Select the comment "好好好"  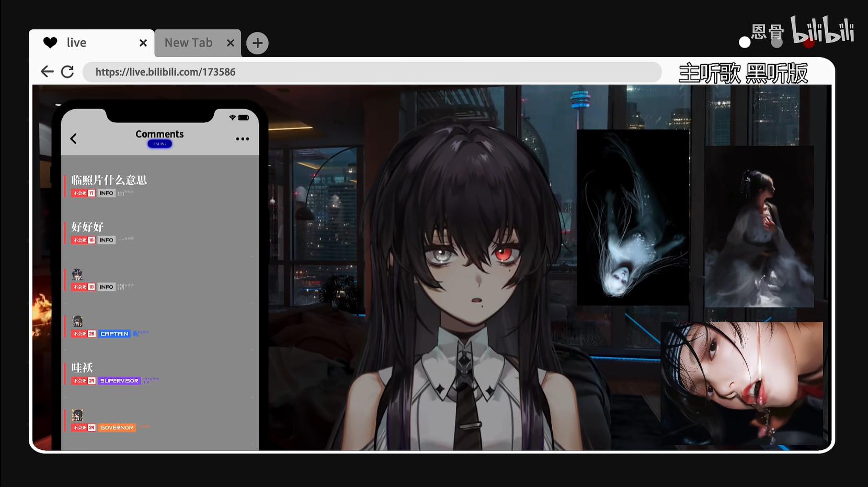pos(87,227)
